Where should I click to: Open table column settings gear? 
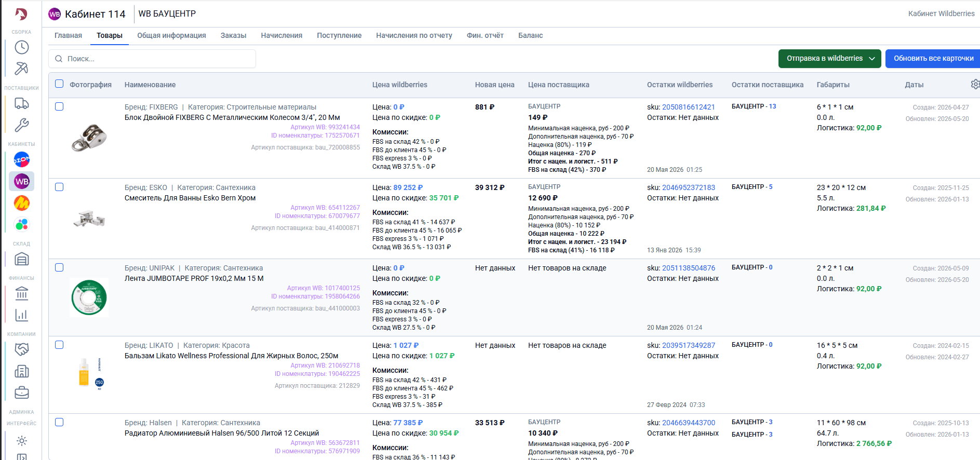(975, 84)
